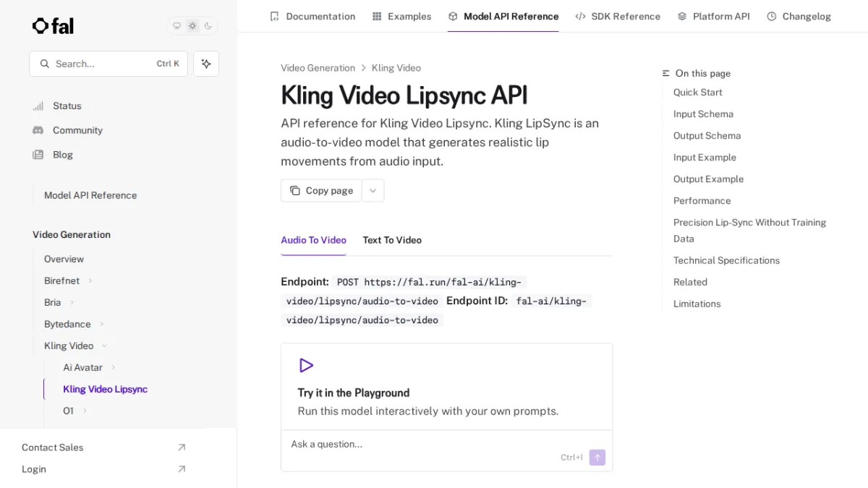The height and width of the screenshot is (488, 868).
Task: Click the Login link
Action: click(34, 469)
